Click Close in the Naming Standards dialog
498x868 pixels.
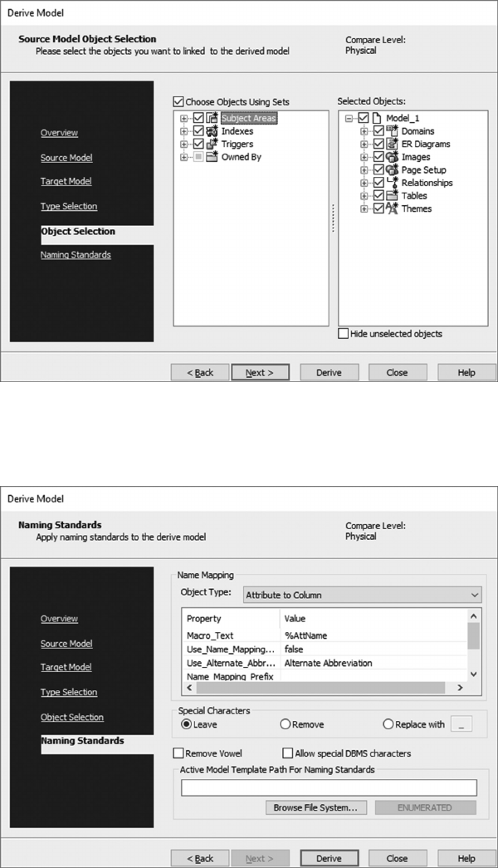(398, 859)
